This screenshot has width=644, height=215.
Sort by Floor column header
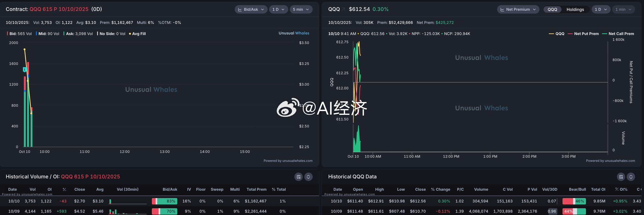201,190
